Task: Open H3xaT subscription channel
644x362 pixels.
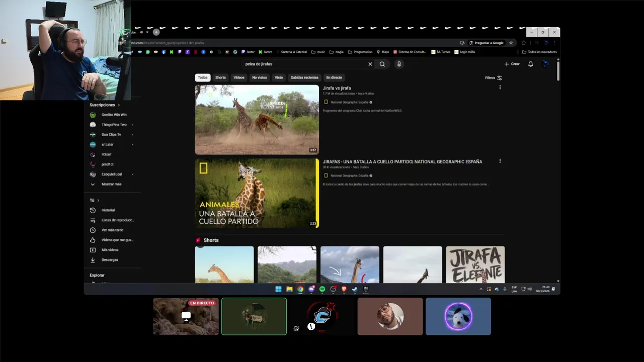Action: pyautogui.click(x=101, y=154)
